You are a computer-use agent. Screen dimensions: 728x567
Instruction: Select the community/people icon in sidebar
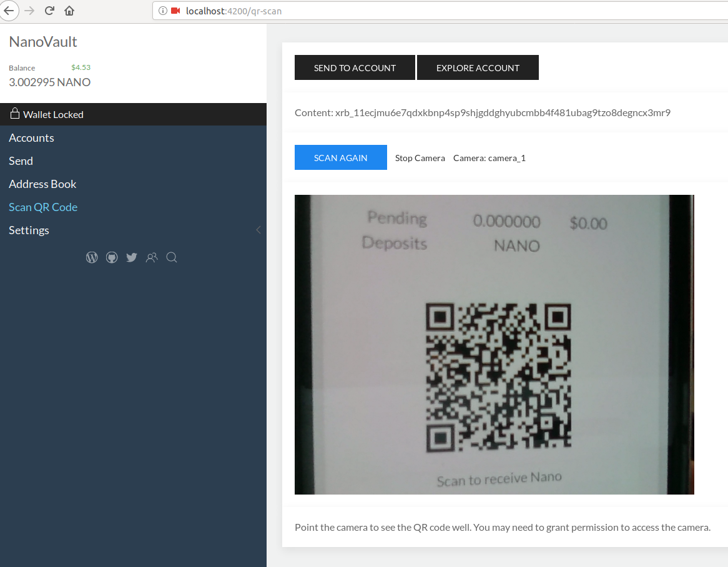(x=152, y=257)
